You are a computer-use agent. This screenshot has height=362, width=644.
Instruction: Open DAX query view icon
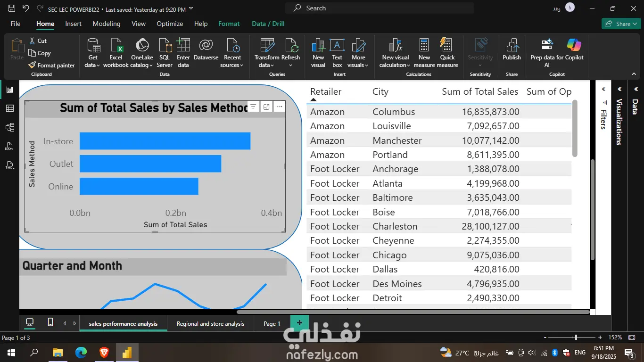point(9,146)
